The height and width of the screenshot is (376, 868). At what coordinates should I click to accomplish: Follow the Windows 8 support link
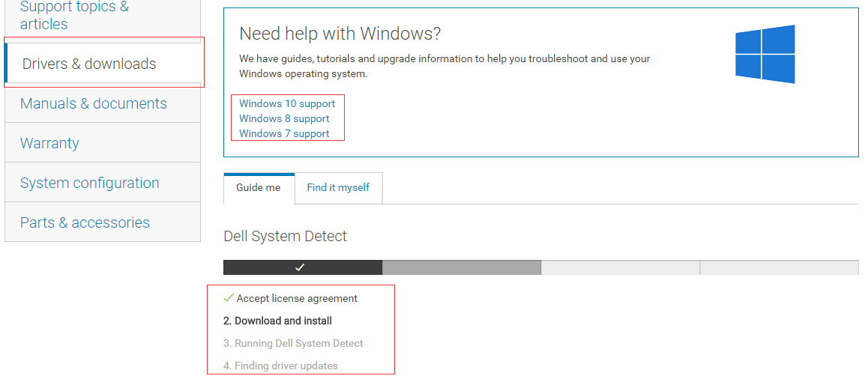click(x=284, y=118)
